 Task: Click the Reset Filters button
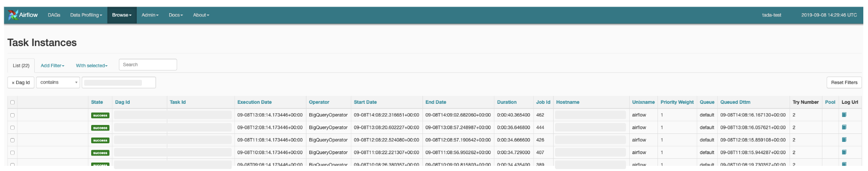(x=844, y=82)
